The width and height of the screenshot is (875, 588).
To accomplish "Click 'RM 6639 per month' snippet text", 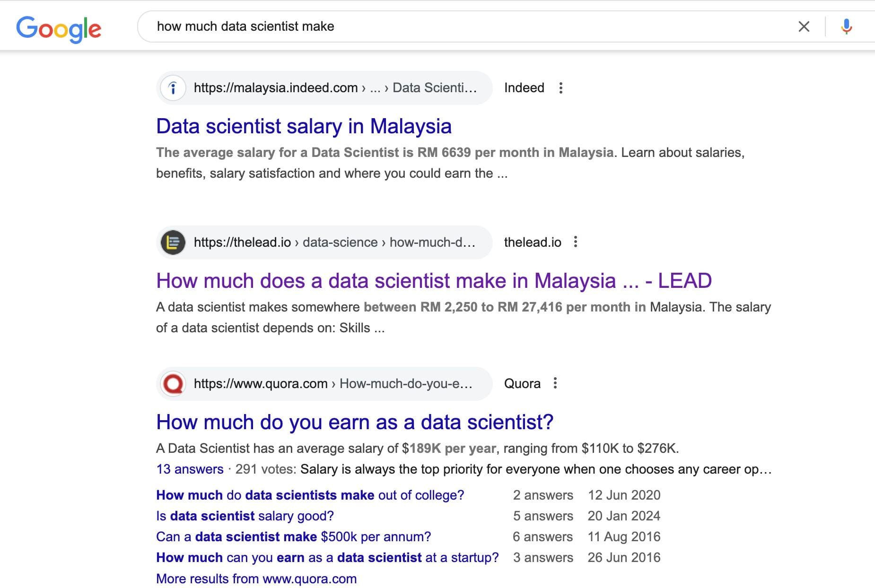I will pos(478,153).
